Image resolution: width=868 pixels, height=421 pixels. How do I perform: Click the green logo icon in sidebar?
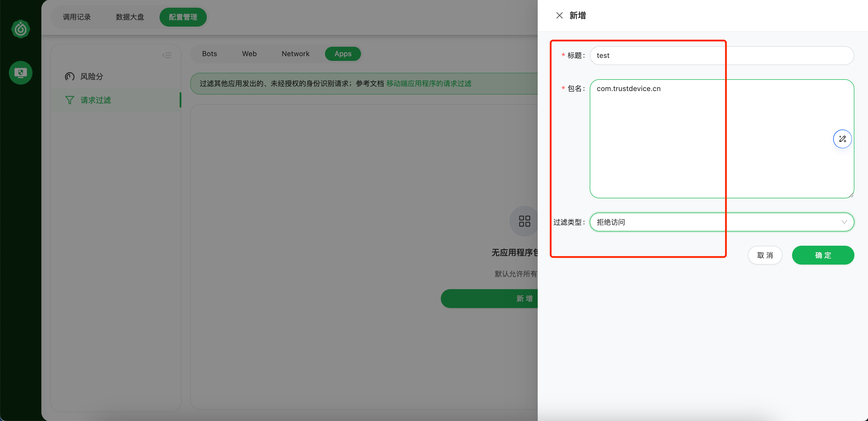pyautogui.click(x=21, y=29)
